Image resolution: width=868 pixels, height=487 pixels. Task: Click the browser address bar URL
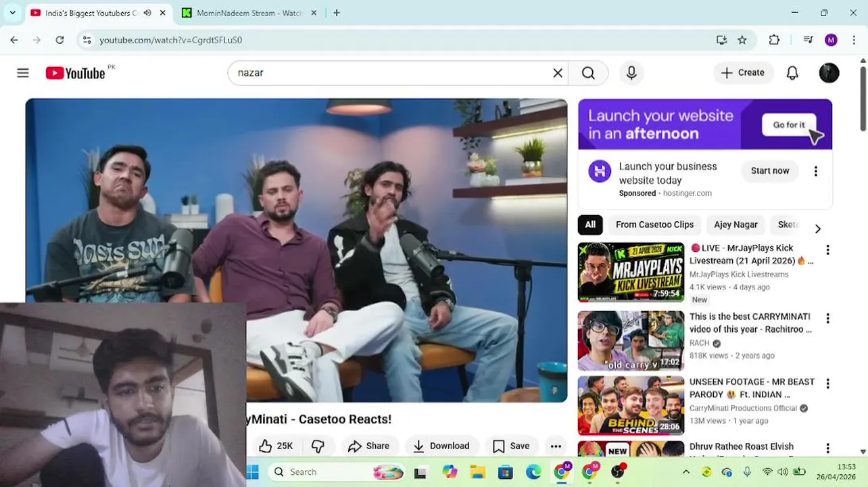[x=171, y=40]
